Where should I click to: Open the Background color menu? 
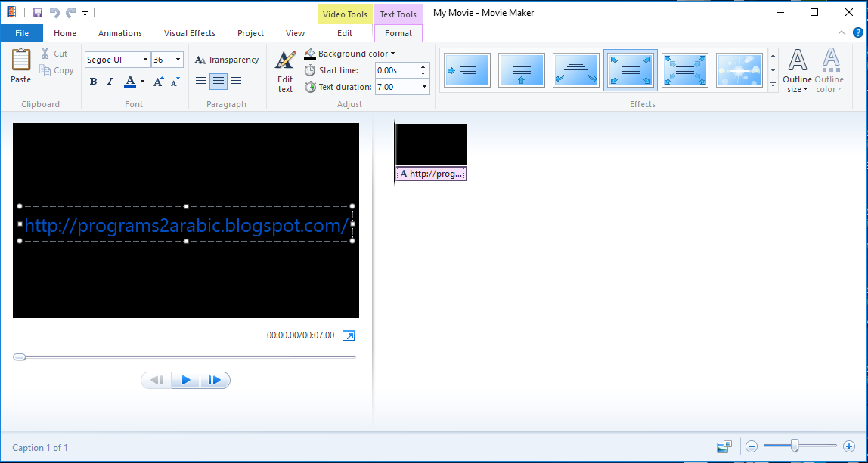(349, 54)
